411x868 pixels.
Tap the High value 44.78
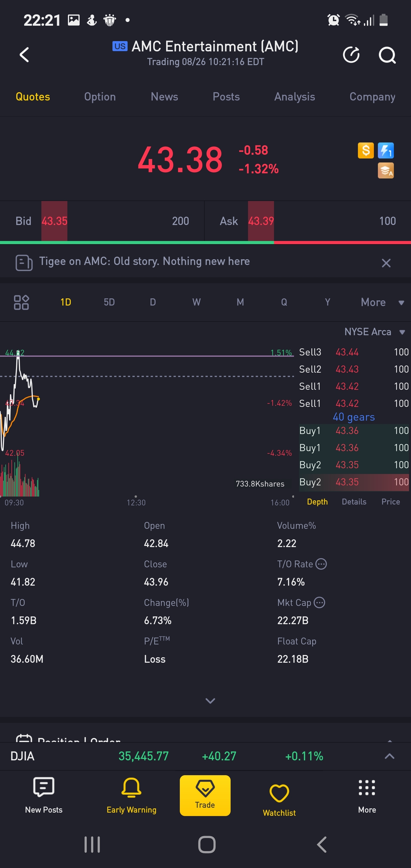[x=23, y=544]
